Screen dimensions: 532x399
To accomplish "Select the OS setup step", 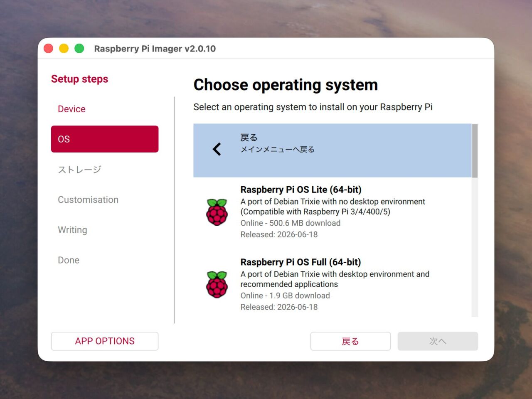I will coord(105,139).
